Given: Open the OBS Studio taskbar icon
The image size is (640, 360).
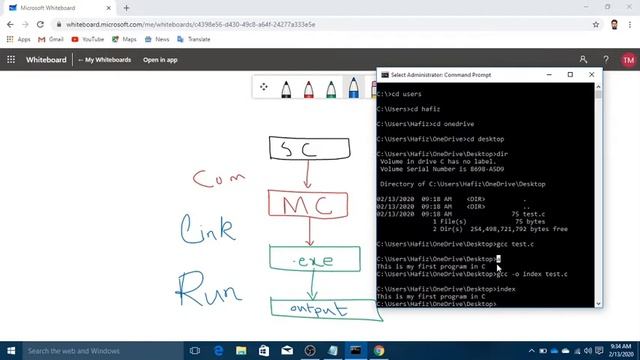Looking at the screenshot, I should [310, 351].
